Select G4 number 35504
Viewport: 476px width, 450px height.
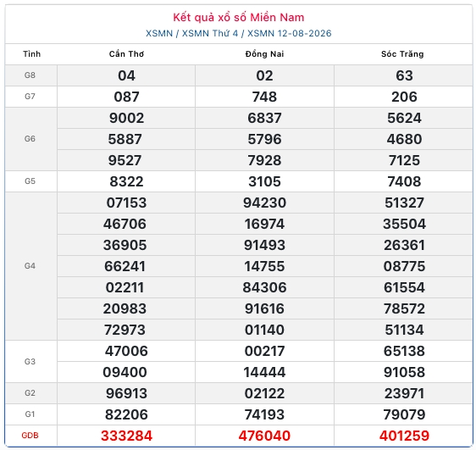pos(404,224)
